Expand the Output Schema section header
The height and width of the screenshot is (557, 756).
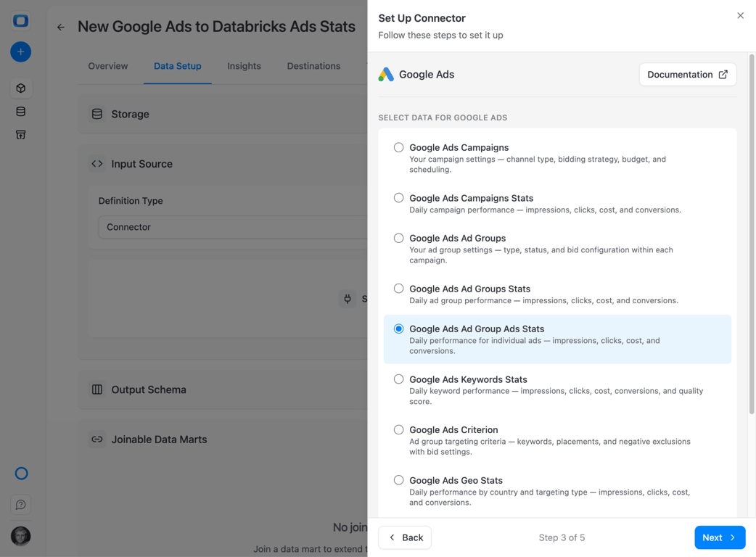click(223, 389)
